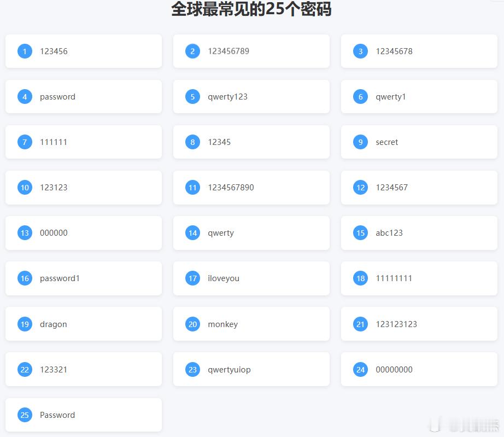This screenshot has width=504, height=437.
Task: Open the 'dragon' password card
Action: [x=84, y=324]
